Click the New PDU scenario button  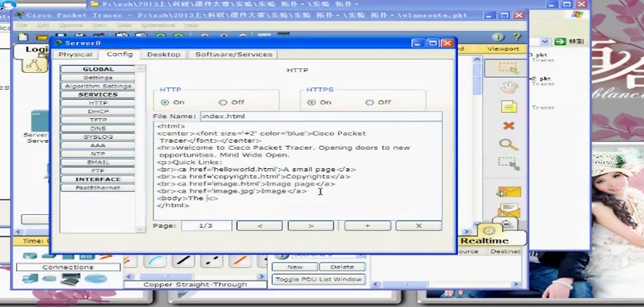click(294, 267)
